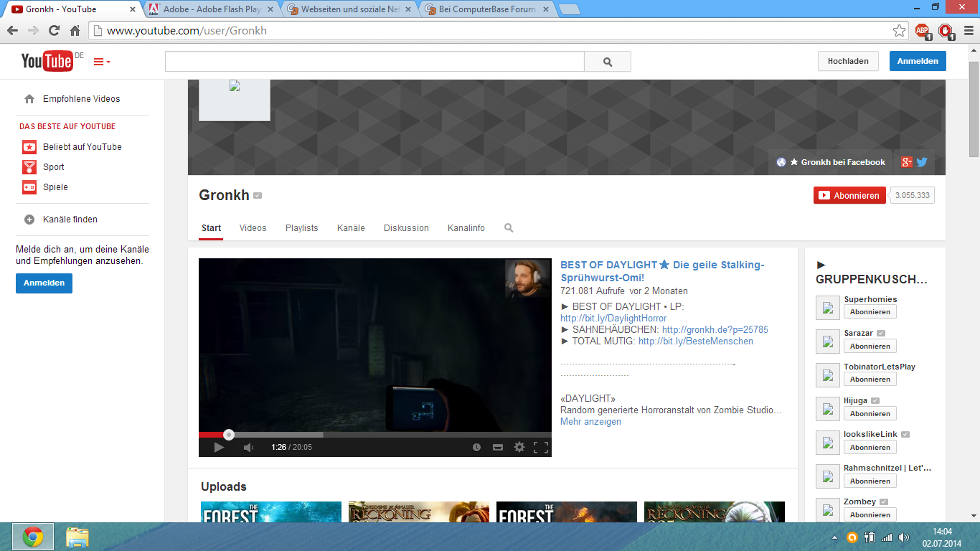Open the YouTube guide menu dropdown
This screenshot has height=551, width=980.
coord(102,62)
